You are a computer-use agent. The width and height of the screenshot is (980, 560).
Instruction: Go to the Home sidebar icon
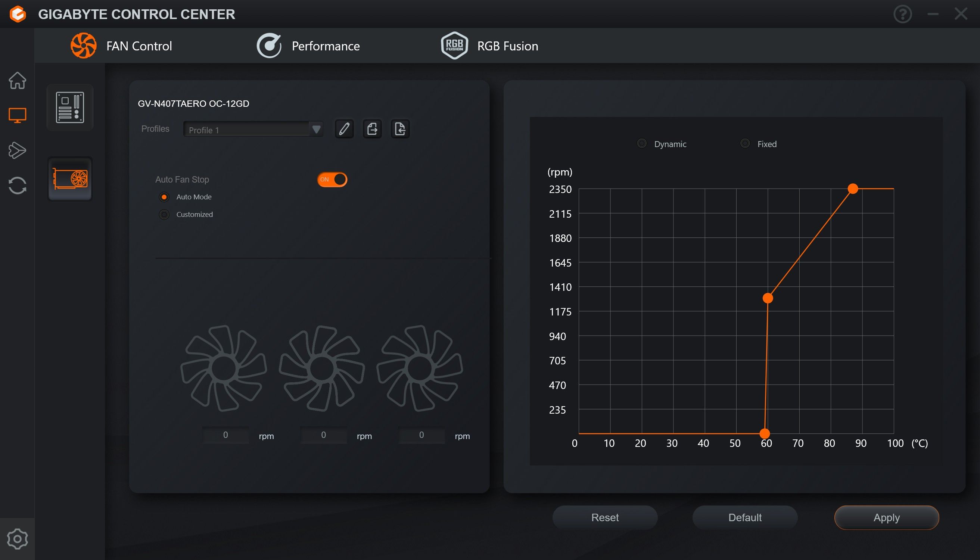tap(17, 80)
